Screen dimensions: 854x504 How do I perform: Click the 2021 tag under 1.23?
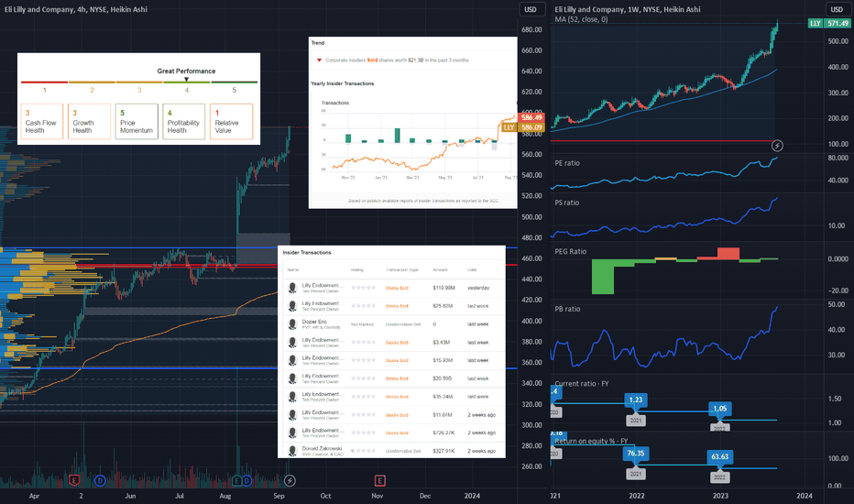636,421
